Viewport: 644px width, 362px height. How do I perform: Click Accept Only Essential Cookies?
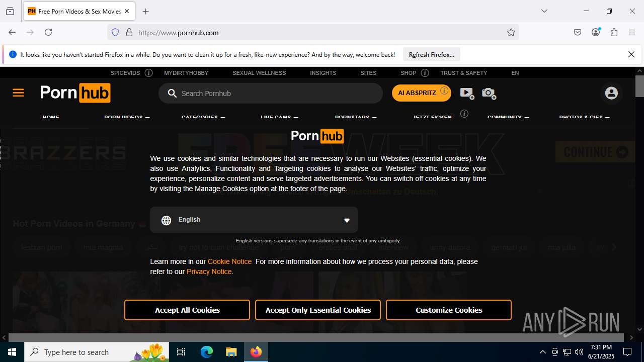pos(318,310)
